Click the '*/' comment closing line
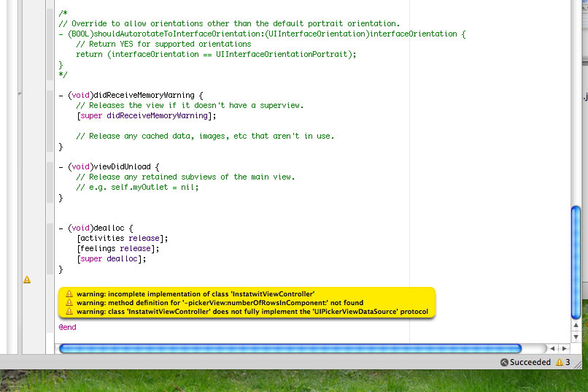The image size is (588, 392). 63,74
